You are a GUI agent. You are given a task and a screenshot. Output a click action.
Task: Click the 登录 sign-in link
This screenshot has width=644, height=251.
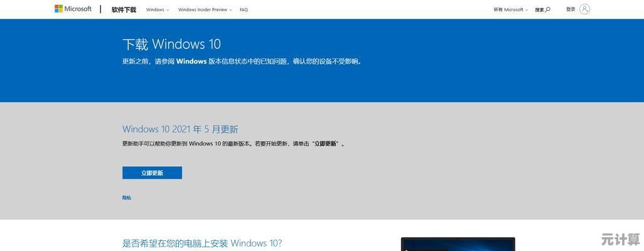(571, 9)
